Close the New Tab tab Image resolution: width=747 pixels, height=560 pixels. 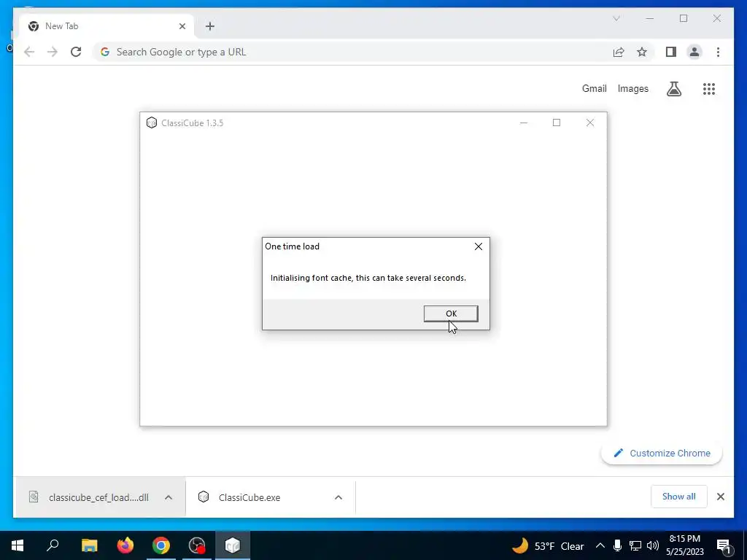pos(182,26)
